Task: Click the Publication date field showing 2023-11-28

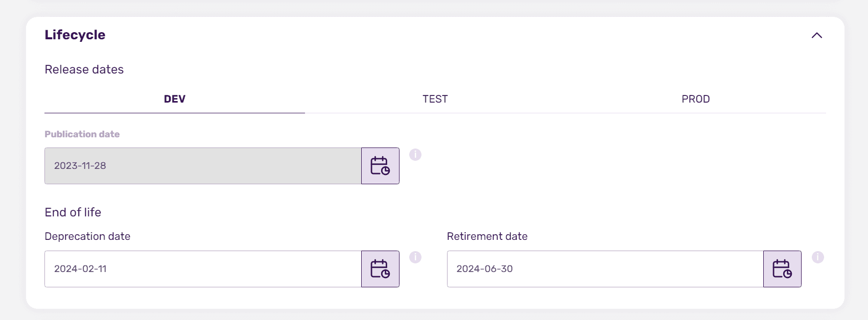Action: click(203, 166)
